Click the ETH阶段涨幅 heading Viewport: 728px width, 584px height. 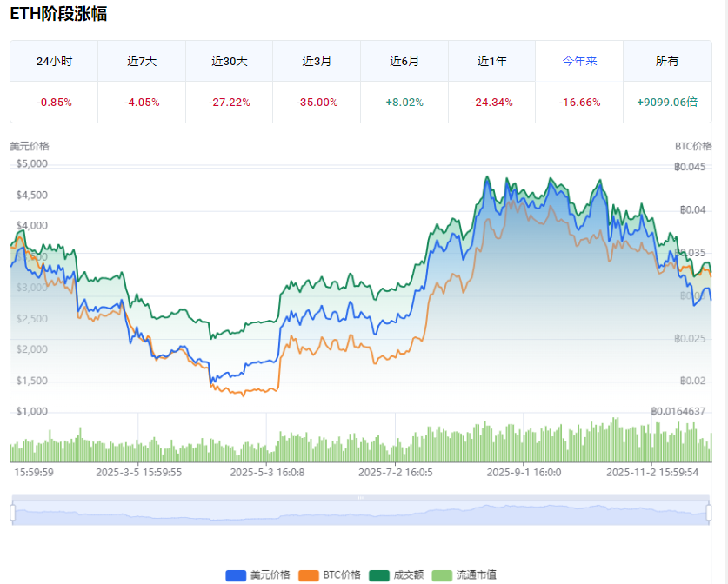(59, 14)
